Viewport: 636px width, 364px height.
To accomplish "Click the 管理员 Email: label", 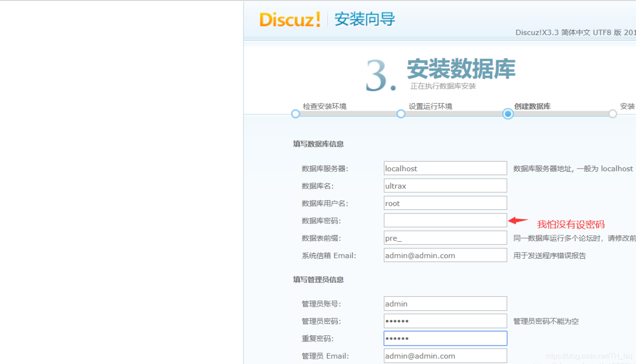I will 325,356.
